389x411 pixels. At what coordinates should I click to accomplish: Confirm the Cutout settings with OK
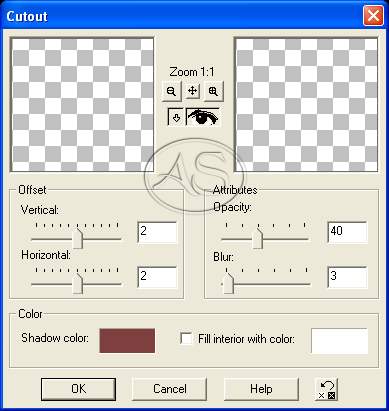click(x=78, y=389)
